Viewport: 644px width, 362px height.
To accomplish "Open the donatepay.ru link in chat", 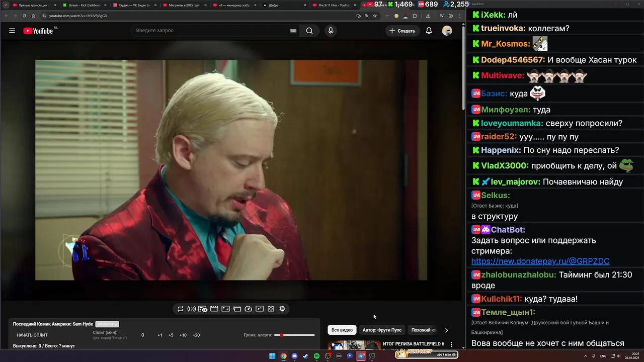I will pyautogui.click(x=540, y=261).
